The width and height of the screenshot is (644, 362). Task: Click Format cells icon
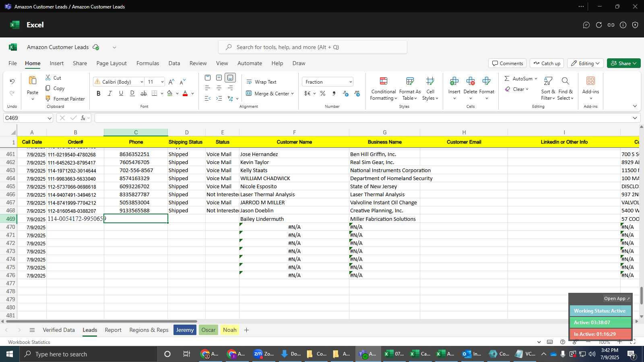click(x=486, y=82)
